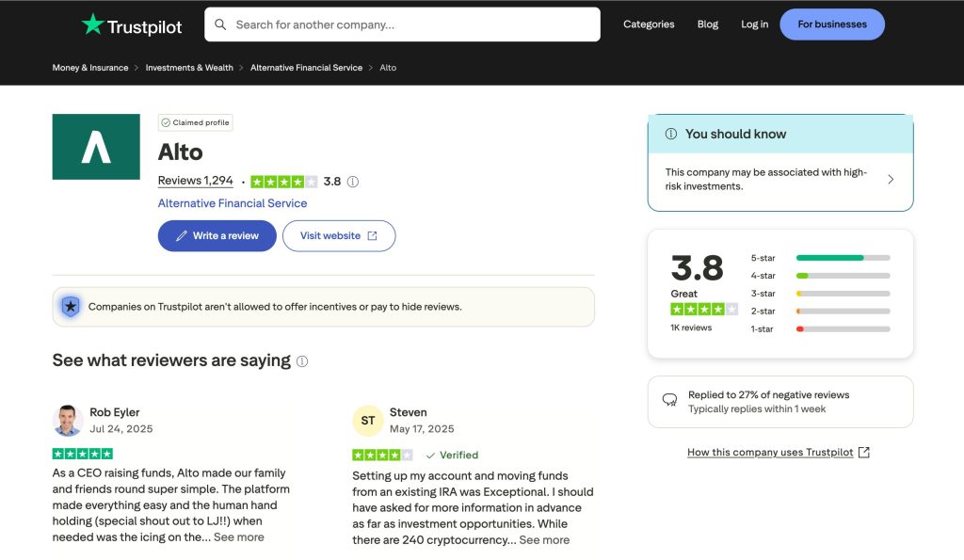Open Steven's ST avatar
This screenshot has height=560, width=964.
click(367, 421)
